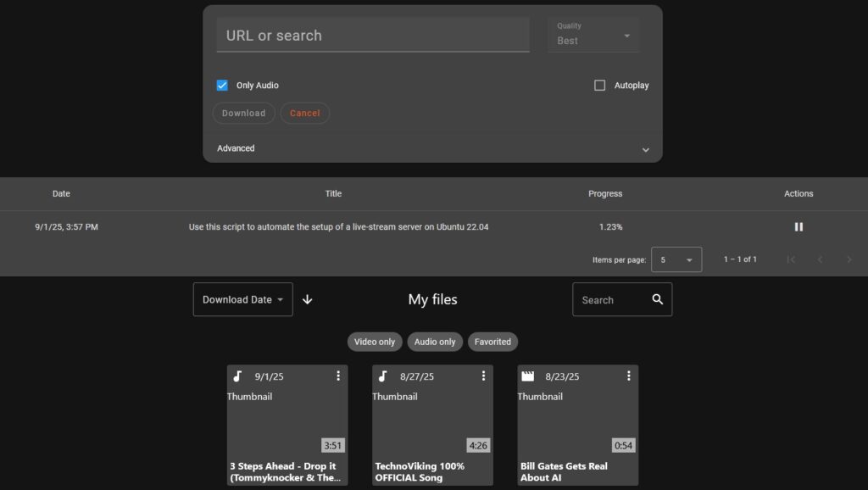Viewport: 868px width, 490px height.
Task: Click the 1 – 1 of 1 range label
Action: coord(740,259)
